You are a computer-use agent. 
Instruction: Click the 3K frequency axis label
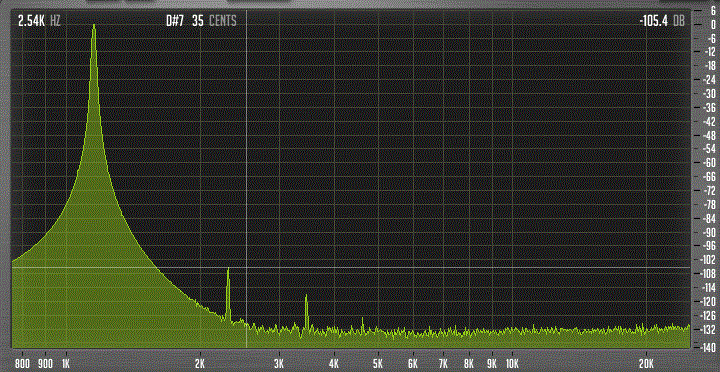(279, 364)
